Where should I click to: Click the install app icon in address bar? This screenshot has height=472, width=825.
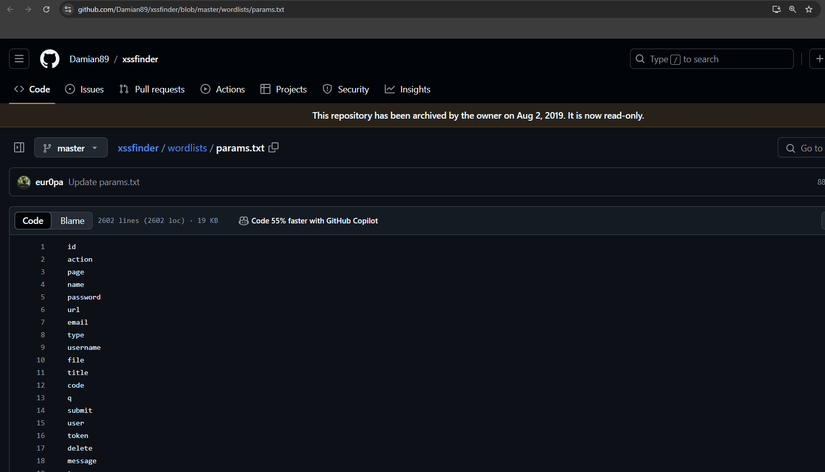point(776,9)
